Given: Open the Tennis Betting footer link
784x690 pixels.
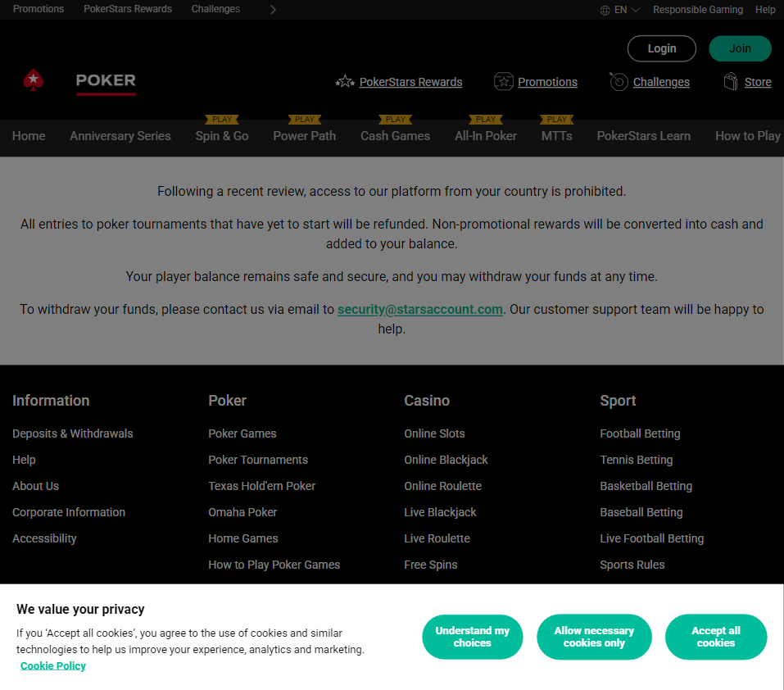Looking at the screenshot, I should pos(636,460).
